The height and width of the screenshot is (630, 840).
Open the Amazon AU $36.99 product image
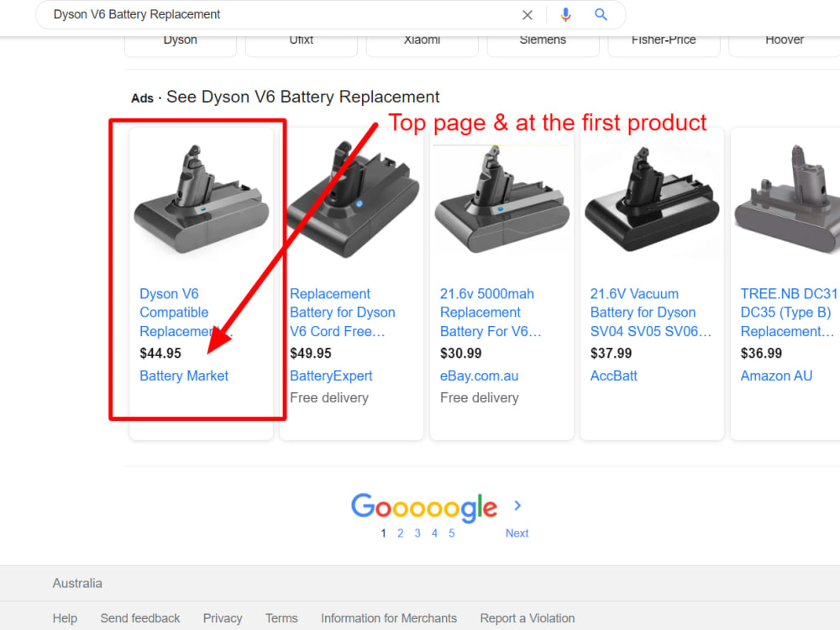[788, 199]
